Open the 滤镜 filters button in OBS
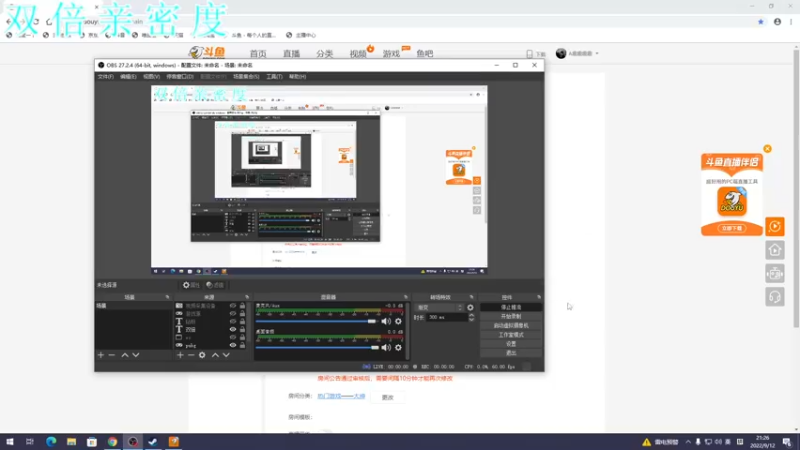The image size is (800, 450). (x=215, y=285)
